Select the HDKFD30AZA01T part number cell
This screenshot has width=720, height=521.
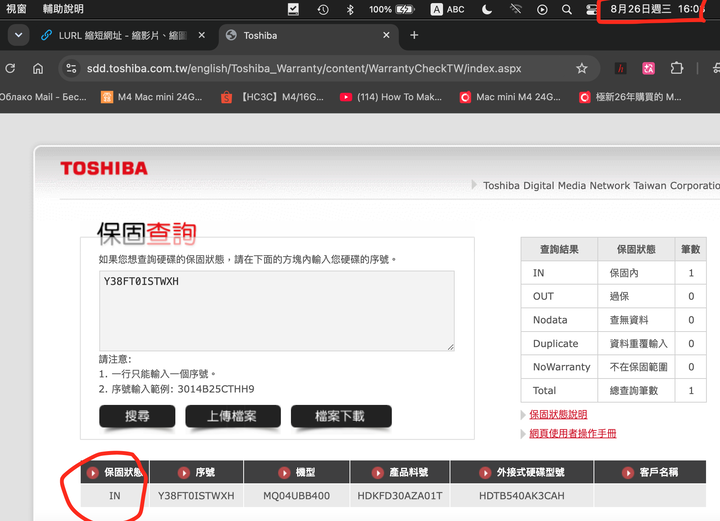pos(400,496)
